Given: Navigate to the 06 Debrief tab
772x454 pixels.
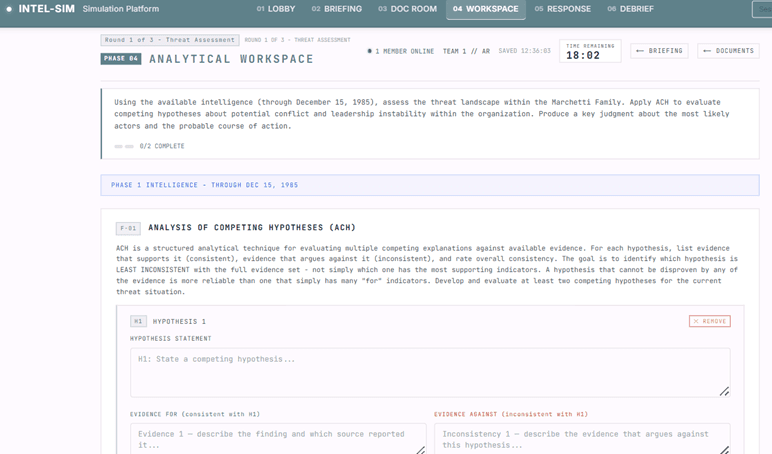Looking at the screenshot, I should [x=631, y=9].
